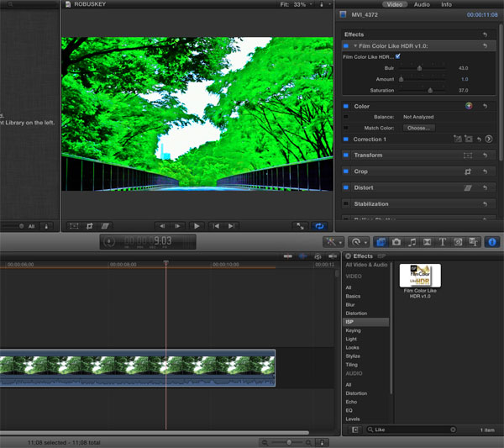This screenshot has width=504, height=448.
Task: Select the Stylize effects category
Action: pyautogui.click(x=353, y=356)
